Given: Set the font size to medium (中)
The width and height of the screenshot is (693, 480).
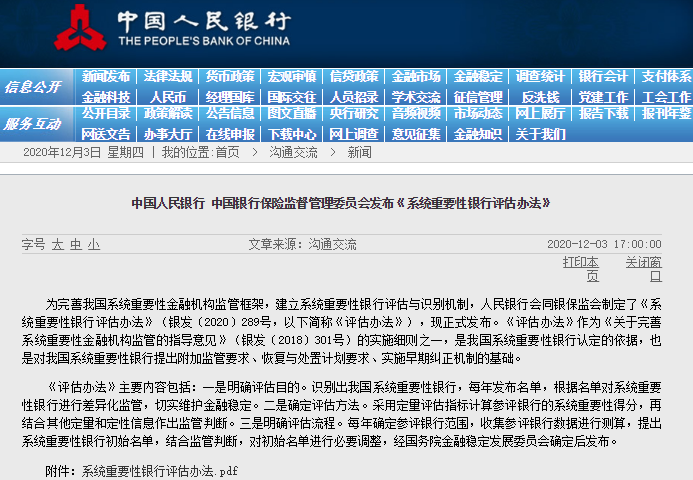Looking at the screenshot, I should [76, 244].
